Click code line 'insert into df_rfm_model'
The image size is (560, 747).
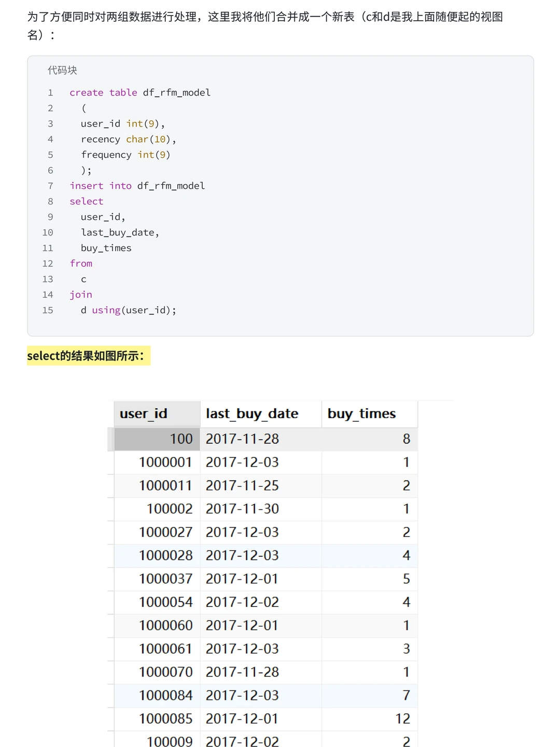(137, 186)
